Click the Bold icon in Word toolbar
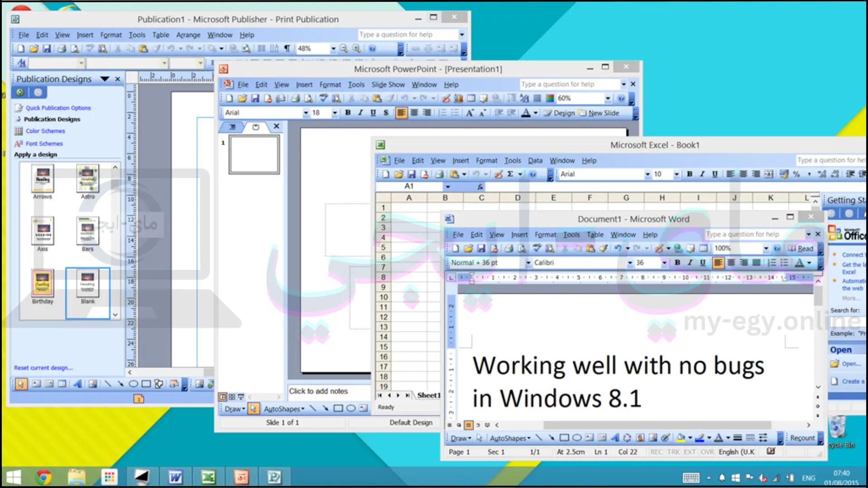This screenshot has width=868, height=488. tap(675, 263)
